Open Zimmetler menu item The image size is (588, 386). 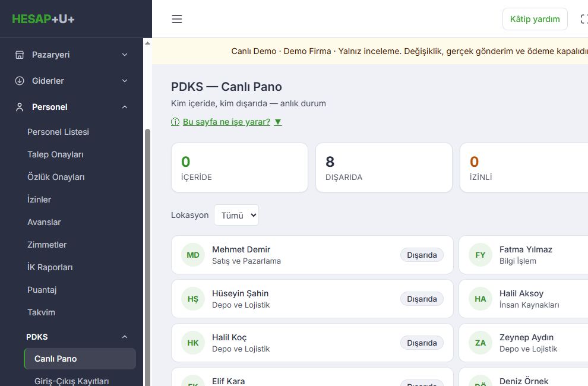[x=47, y=245]
